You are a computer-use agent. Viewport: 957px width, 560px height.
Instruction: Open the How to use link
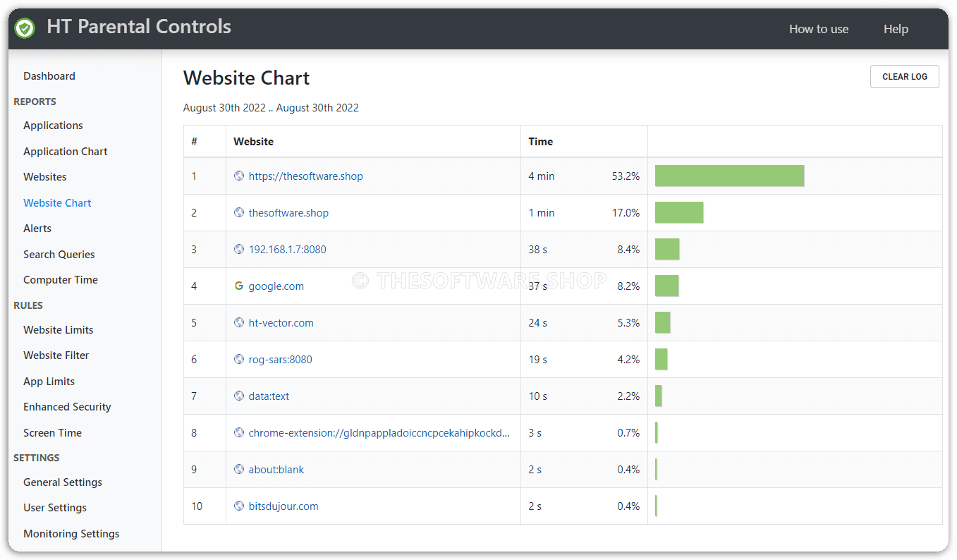pos(819,29)
